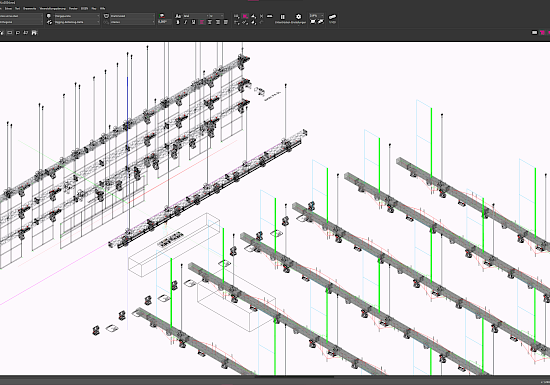The image size is (550, 385).
Task: Click the save disk icon in second row
Action: (x=34, y=33)
